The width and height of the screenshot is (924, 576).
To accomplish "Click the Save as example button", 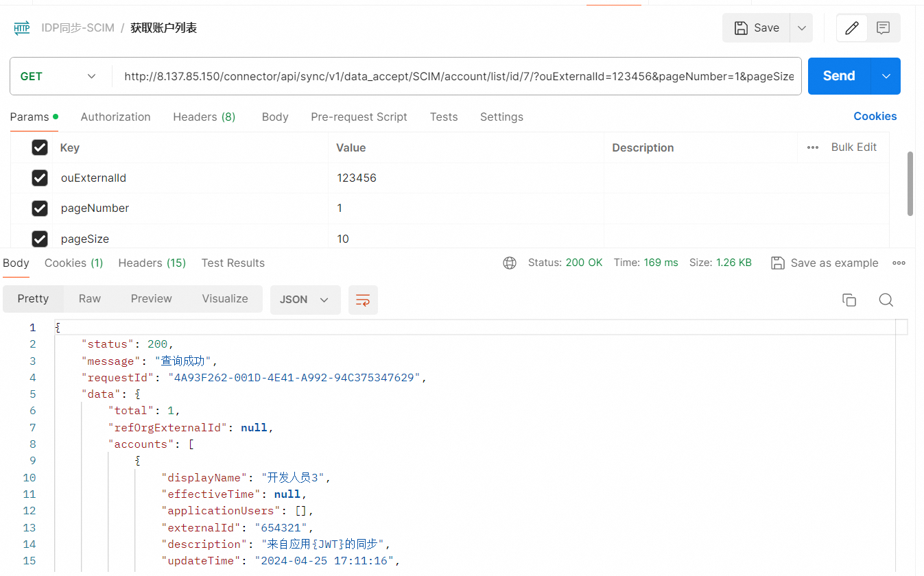I will [x=825, y=263].
